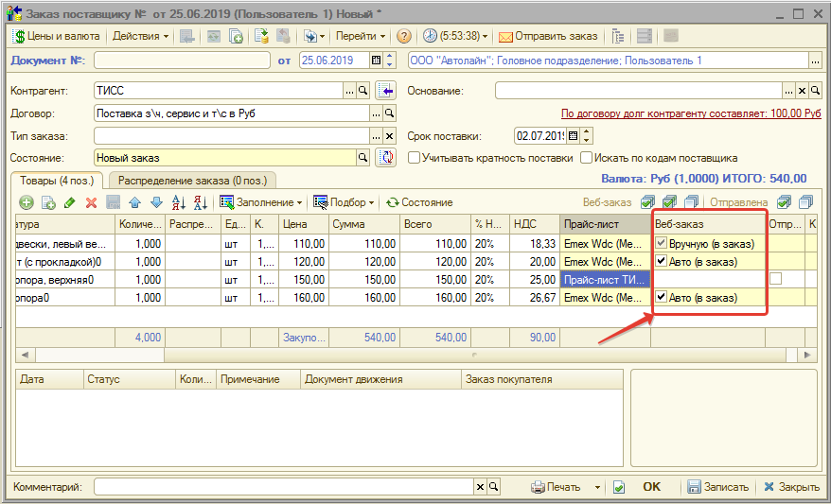
Task: Click ellipsis button in Договор field
Action: coord(376,113)
